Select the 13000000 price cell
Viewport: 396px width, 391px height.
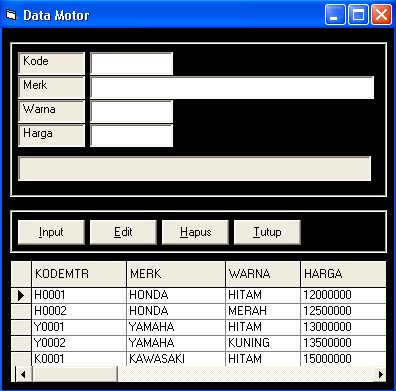click(x=343, y=327)
